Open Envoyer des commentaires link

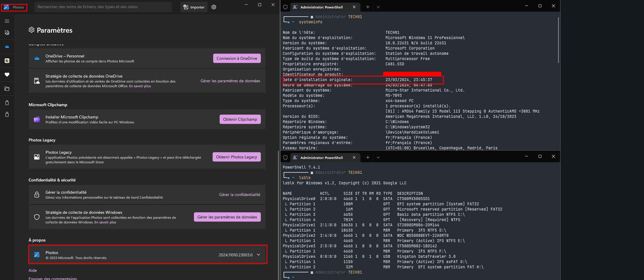click(53, 278)
